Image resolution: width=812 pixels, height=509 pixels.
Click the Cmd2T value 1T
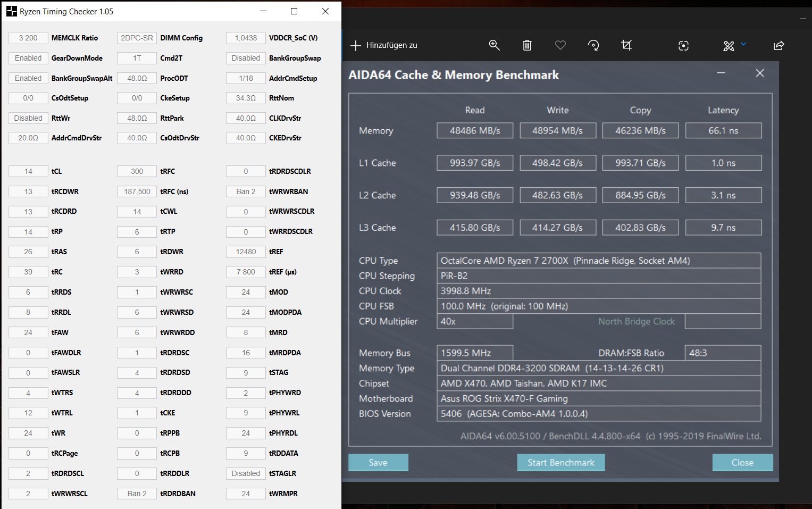pos(137,58)
